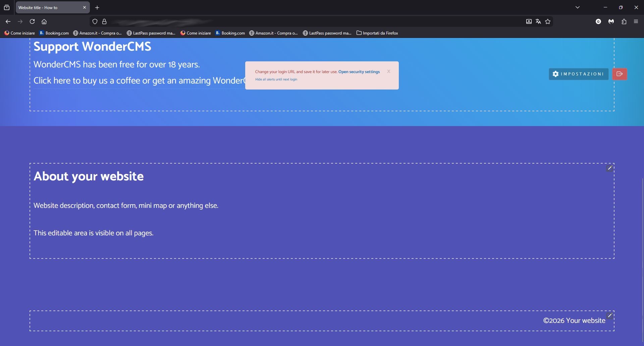Click Hide all alerts until next login
The image size is (644, 346).
click(276, 79)
